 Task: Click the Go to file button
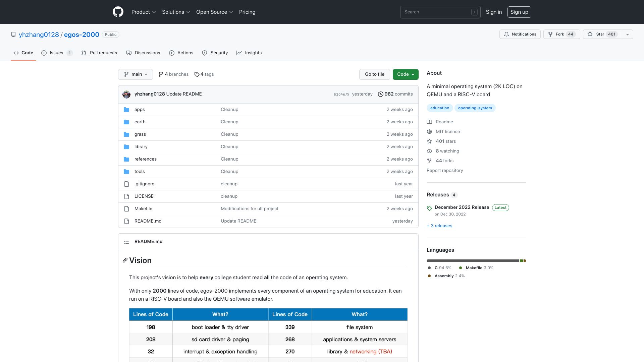tap(375, 74)
